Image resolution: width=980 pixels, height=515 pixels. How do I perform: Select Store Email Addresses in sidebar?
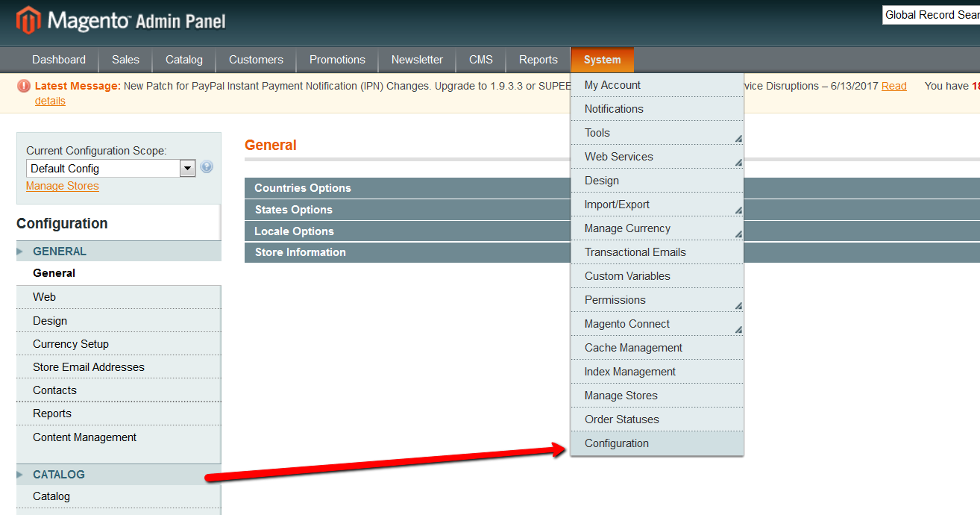119,367
